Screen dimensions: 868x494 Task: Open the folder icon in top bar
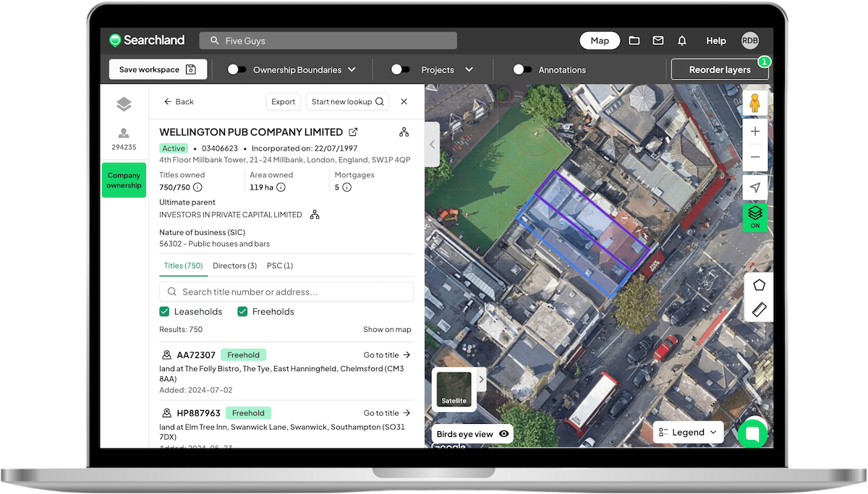(634, 41)
